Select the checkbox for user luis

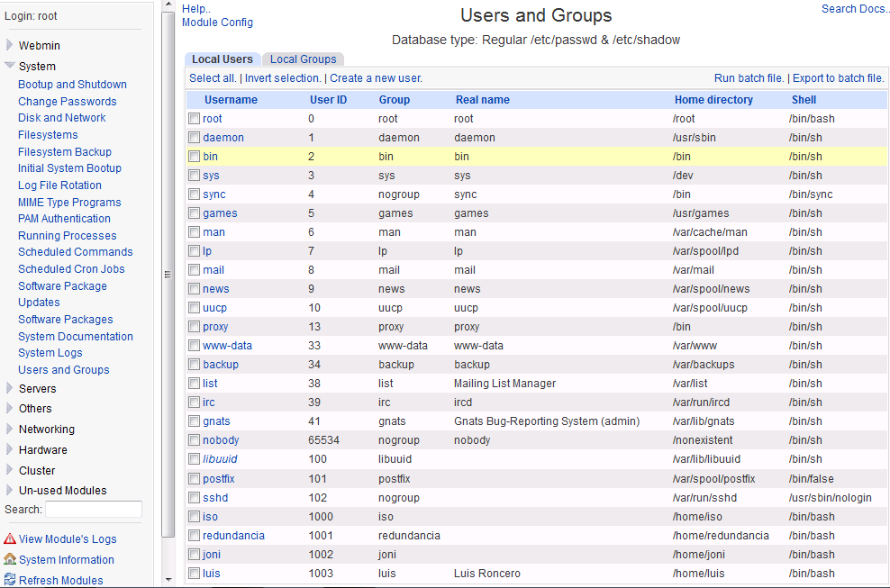click(x=194, y=574)
